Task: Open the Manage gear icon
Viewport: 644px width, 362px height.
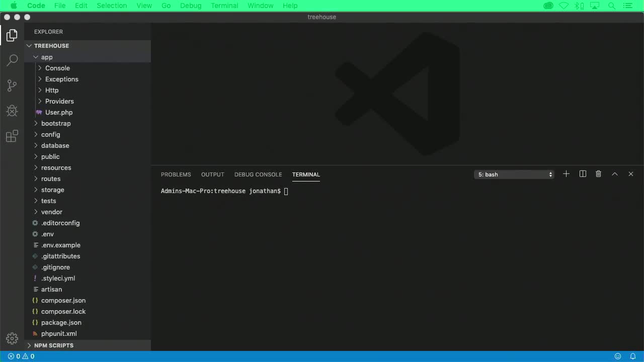Action: tap(12, 338)
